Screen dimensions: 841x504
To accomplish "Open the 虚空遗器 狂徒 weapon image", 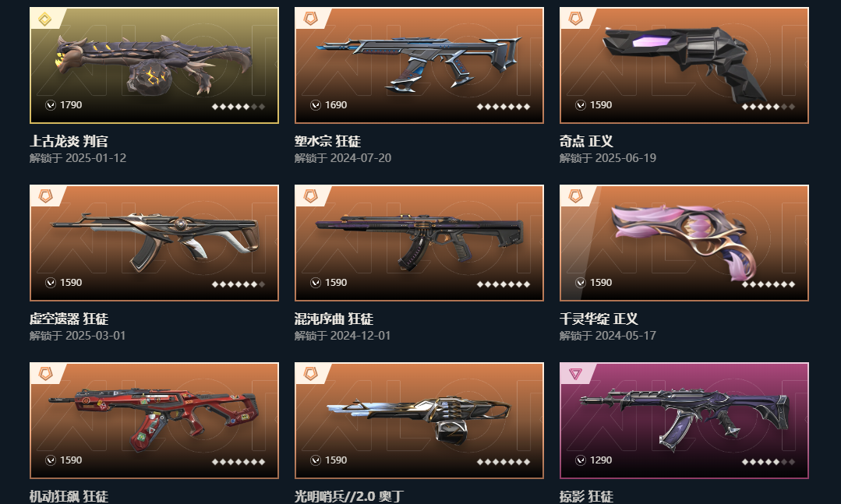I will (154, 241).
